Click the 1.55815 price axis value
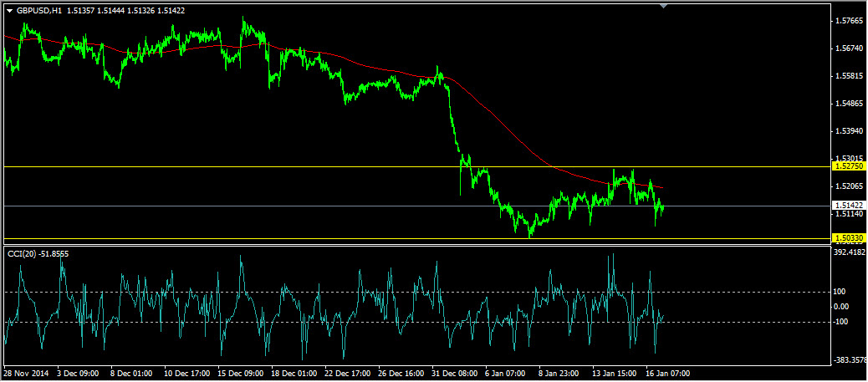The image size is (868, 382). [x=850, y=76]
